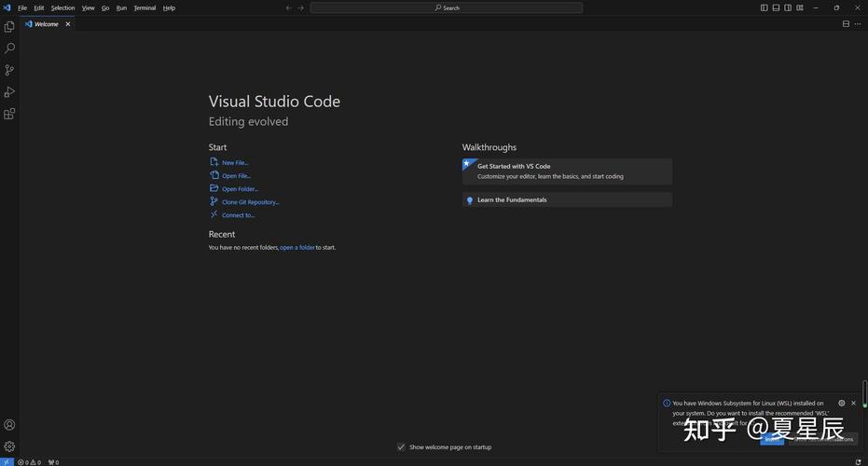Image resolution: width=868 pixels, height=466 pixels.
Task: Click 'open a folder' link under Recent
Action: coord(297,247)
